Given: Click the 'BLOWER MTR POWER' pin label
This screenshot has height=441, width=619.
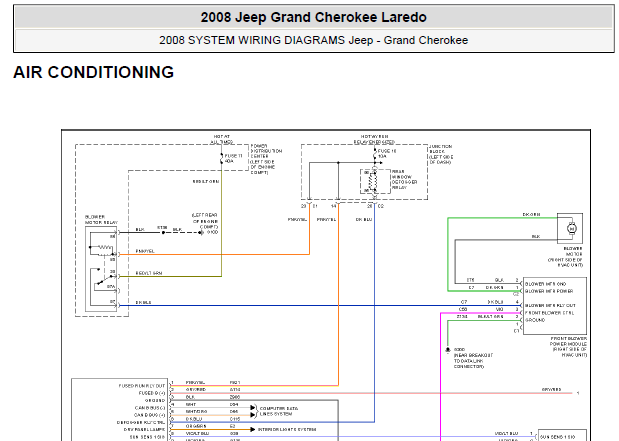Looking at the screenshot, I should pos(549,291).
